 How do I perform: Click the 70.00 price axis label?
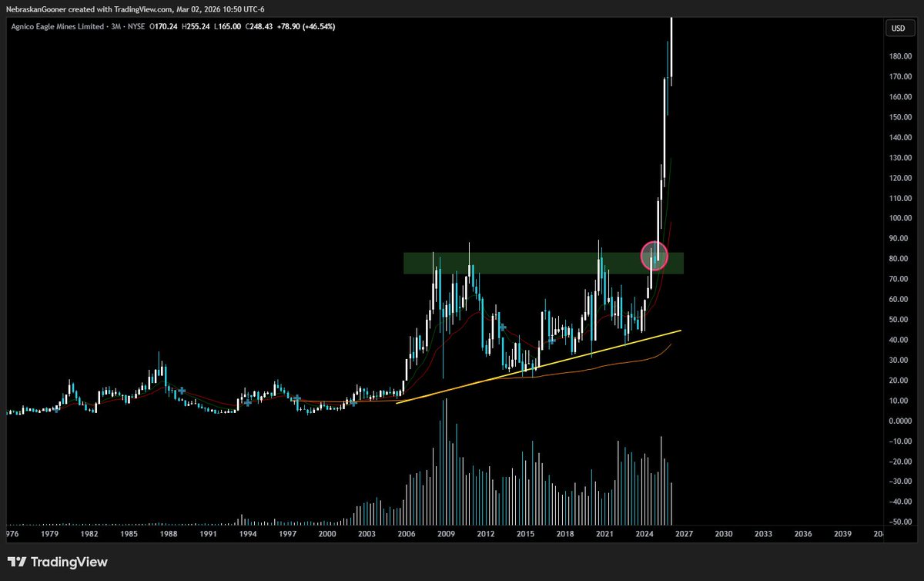(900, 279)
